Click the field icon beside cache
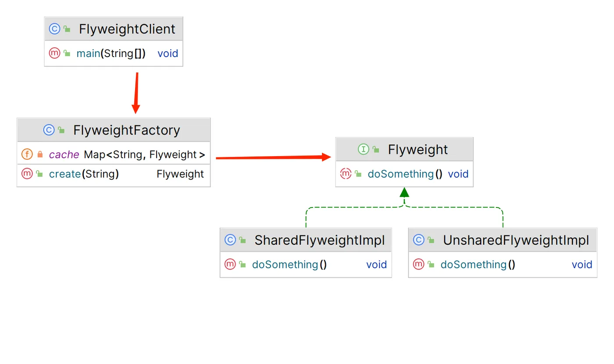 point(27,154)
